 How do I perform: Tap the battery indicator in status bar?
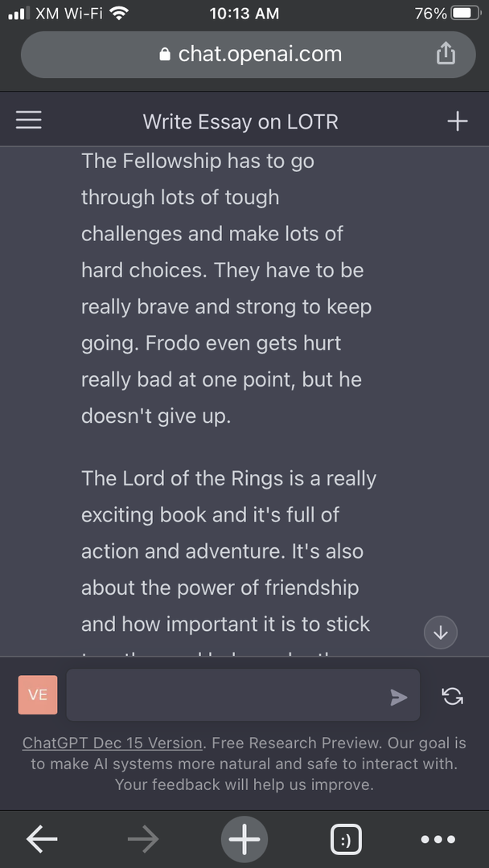click(x=466, y=14)
